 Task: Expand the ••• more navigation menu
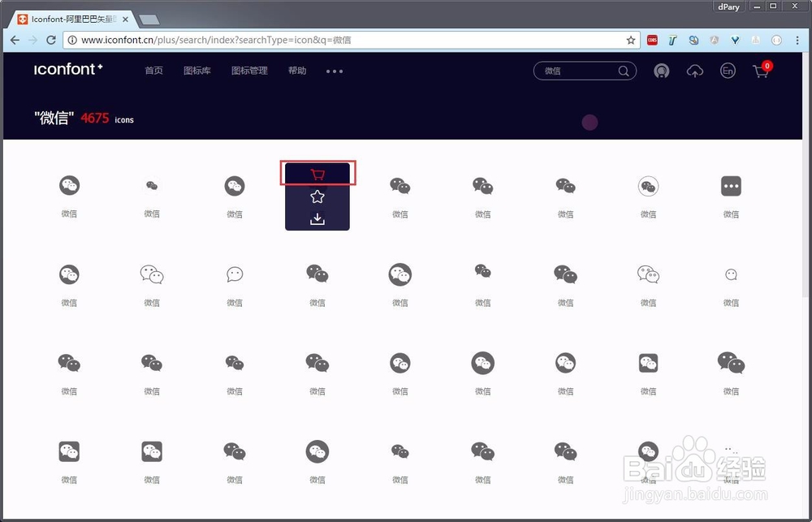[335, 71]
